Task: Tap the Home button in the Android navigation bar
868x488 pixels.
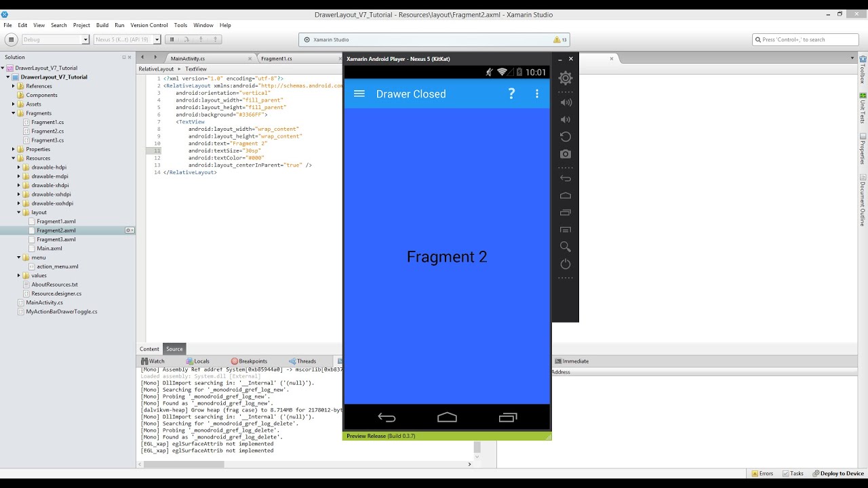Action: pos(447,418)
